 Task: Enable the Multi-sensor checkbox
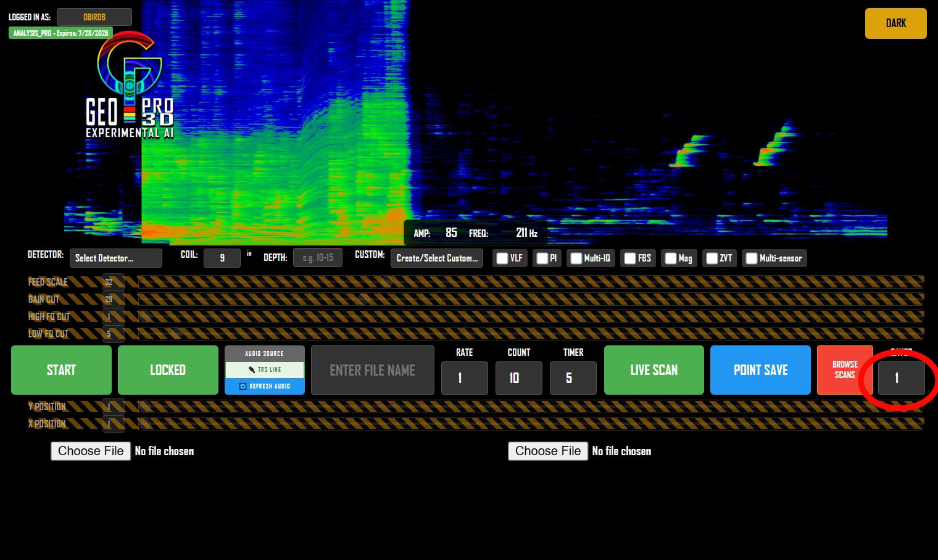[751, 258]
